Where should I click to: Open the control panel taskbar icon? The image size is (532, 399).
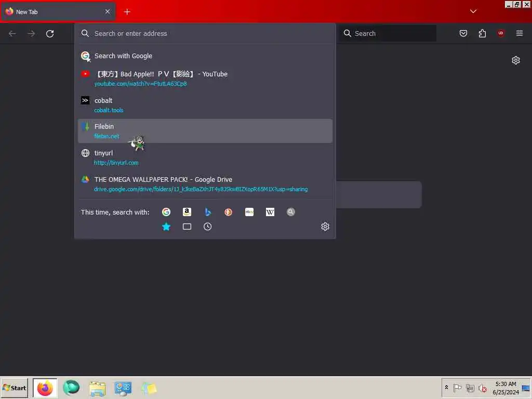[x=123, y=388]
